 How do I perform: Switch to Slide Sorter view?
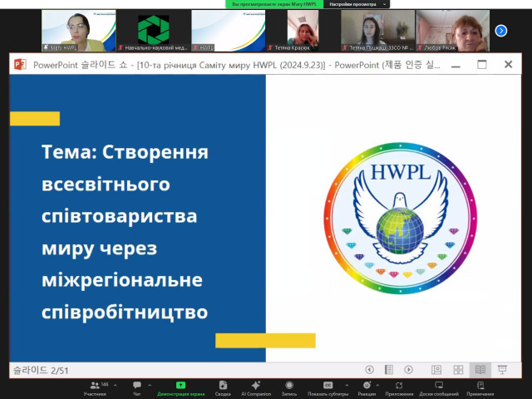pyautogui.click(x=458, y=369)
